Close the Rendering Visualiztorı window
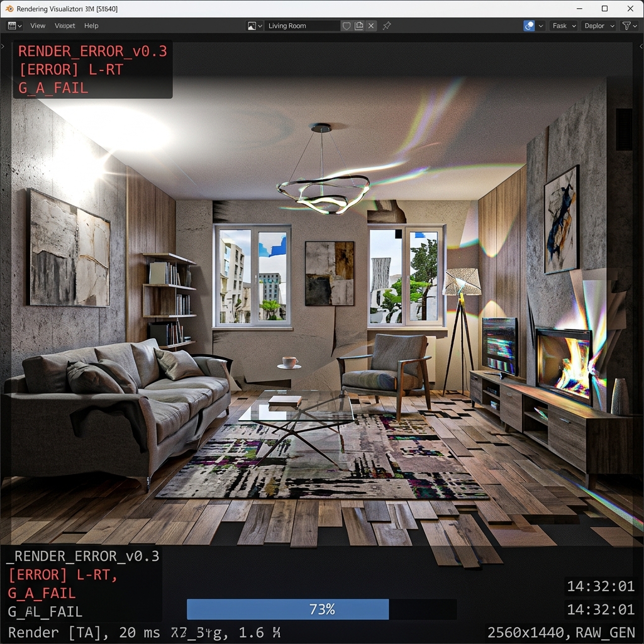The width and height of the screenshot is (644, 644). (x=630, y=9)
